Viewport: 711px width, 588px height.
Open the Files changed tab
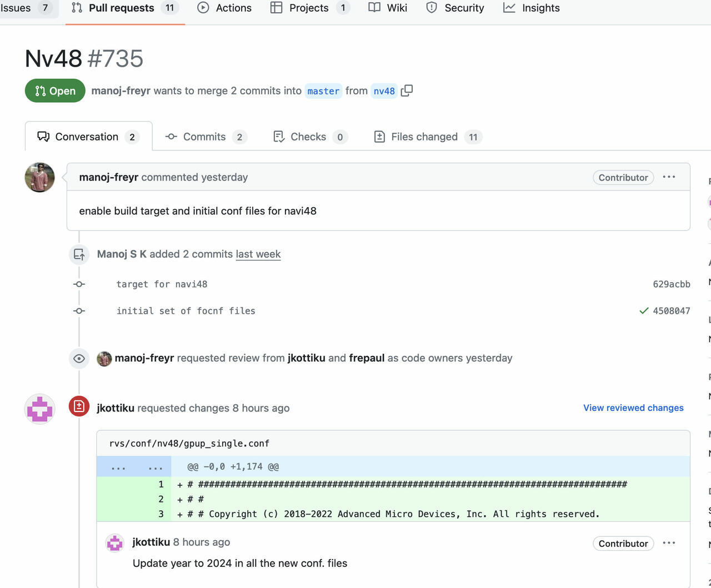click(x=424, y=137)
